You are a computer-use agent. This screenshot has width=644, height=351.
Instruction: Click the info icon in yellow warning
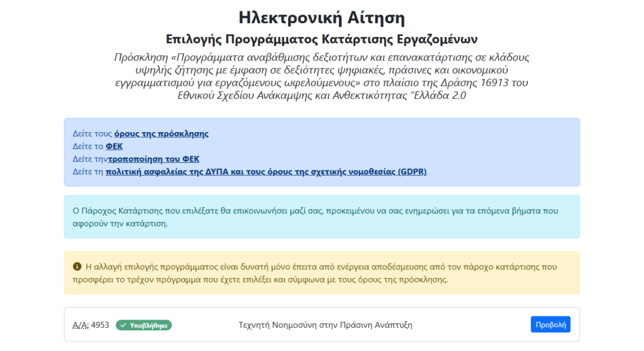pyautogui.click(x=77, y=267)
